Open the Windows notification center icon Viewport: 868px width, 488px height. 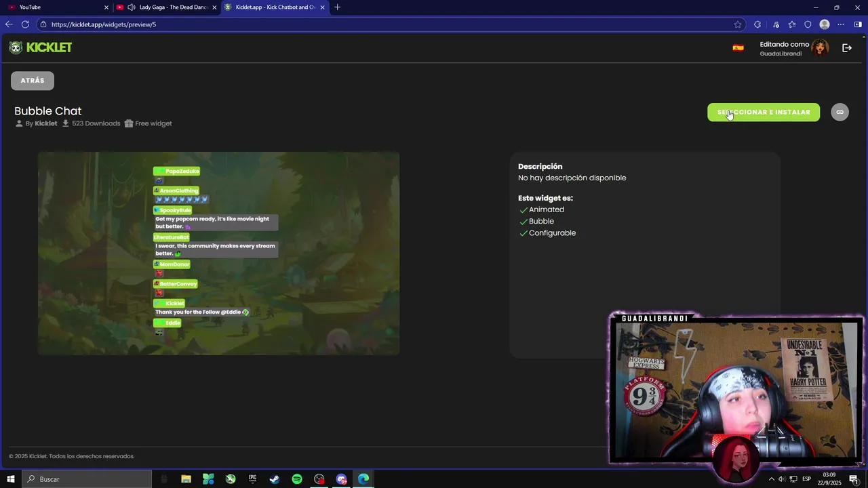point(854,479)
